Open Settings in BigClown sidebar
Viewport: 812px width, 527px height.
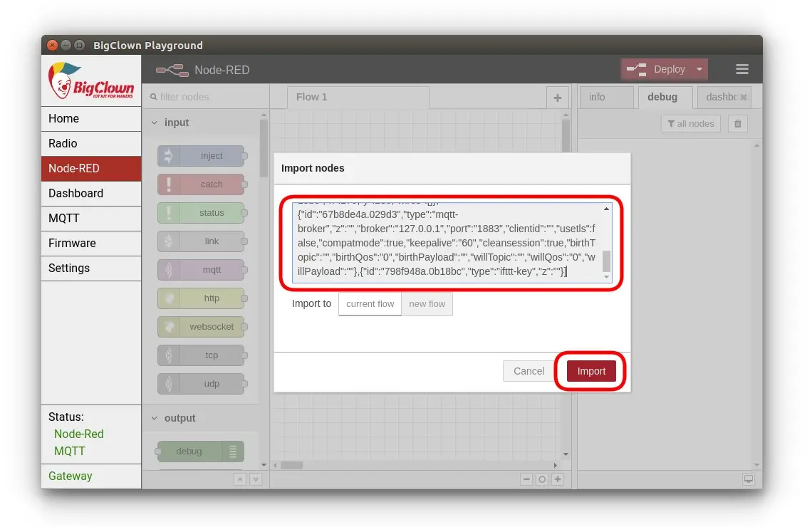pyautogui.click(x=91, y=268)
